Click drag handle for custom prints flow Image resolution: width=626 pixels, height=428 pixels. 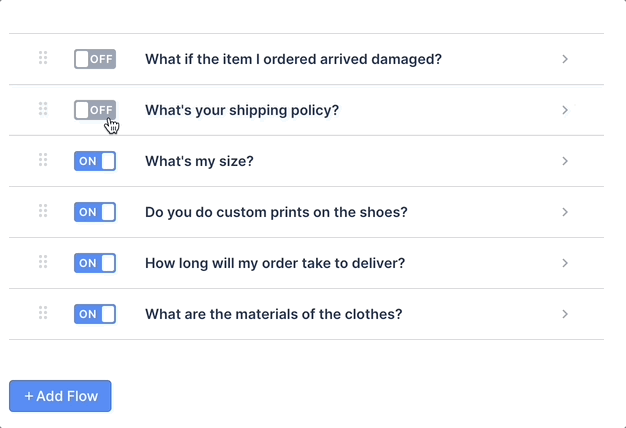click(43, 211)
